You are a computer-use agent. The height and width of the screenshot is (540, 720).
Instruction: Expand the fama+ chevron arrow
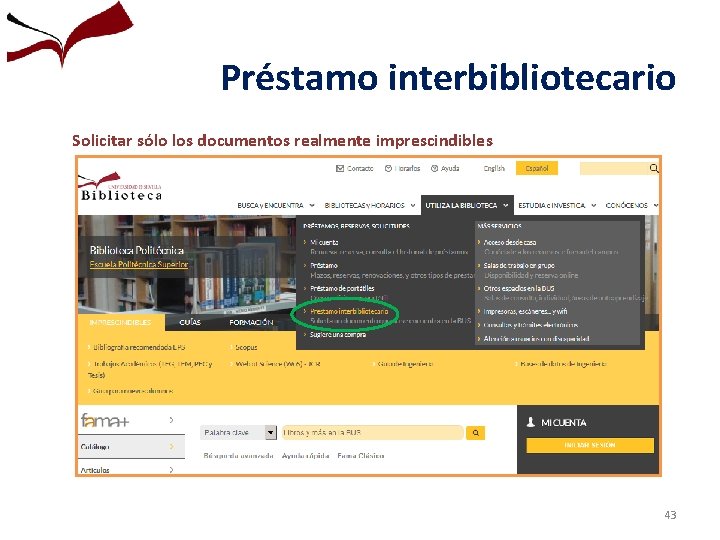[171, 420]
